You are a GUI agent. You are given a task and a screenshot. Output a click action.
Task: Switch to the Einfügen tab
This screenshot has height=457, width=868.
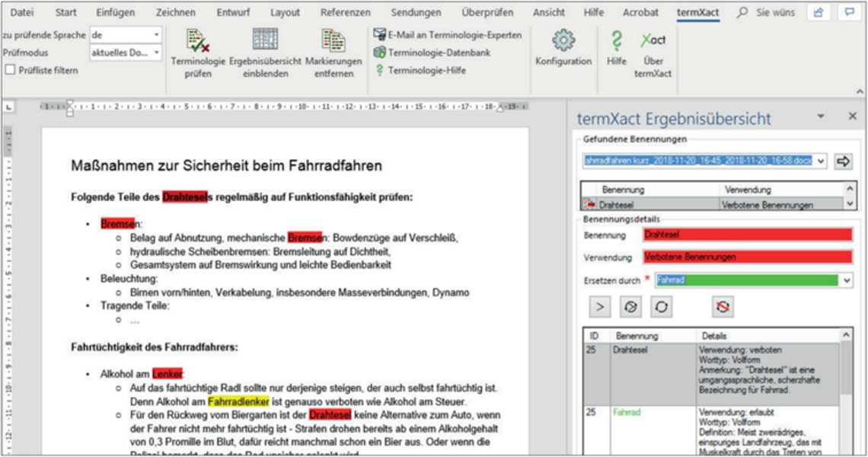pos(115,12)
